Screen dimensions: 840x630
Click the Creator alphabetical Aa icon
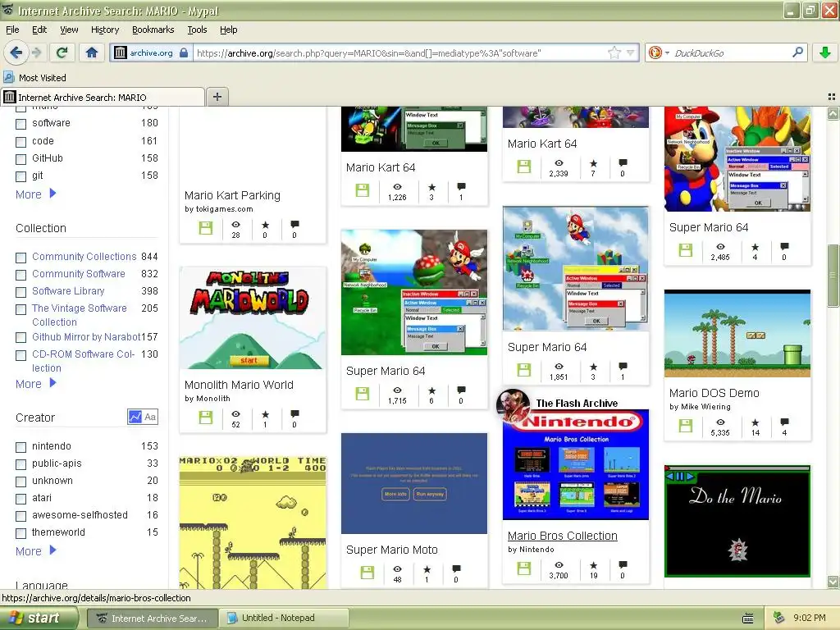(x=151, y=417)
